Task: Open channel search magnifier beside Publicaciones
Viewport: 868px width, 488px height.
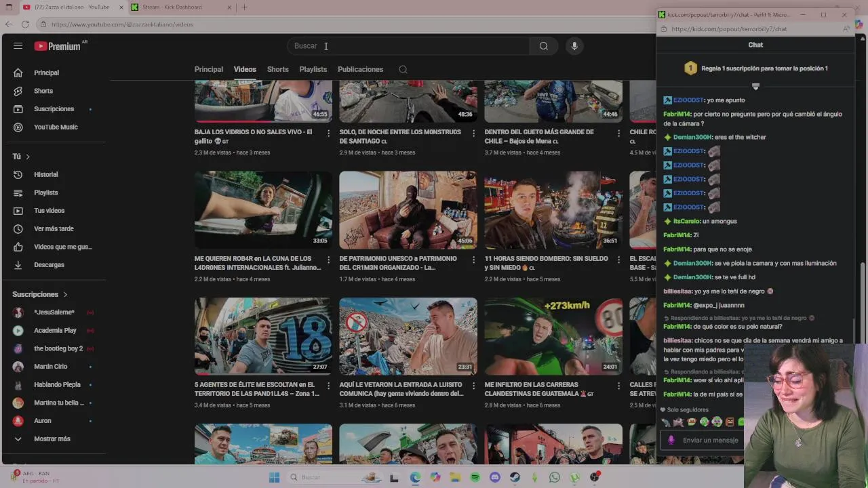Action: tap(403, 69)
